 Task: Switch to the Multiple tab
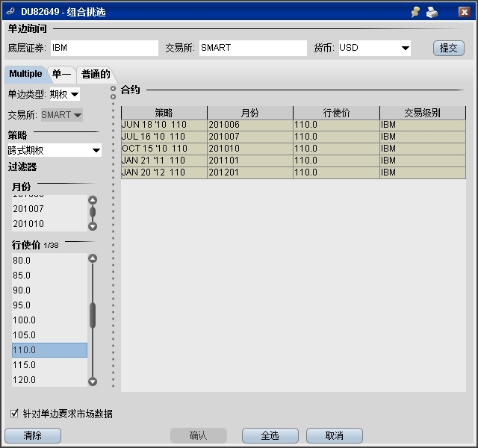coord(25,74)
